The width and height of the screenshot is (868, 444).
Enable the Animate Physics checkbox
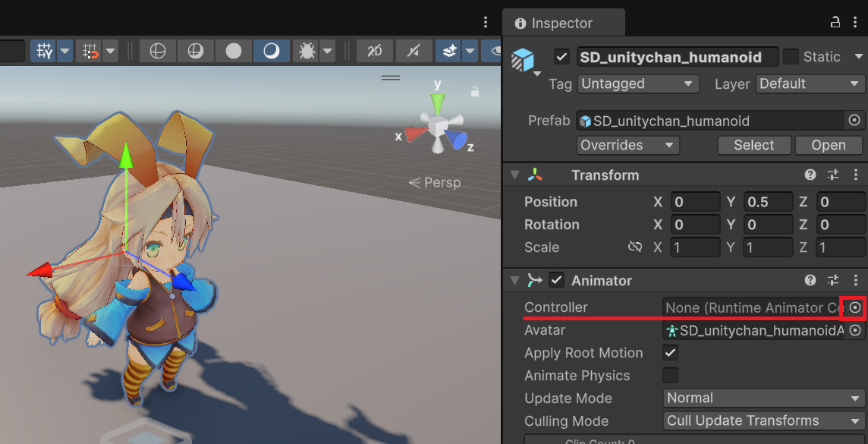click(x=670, y=376)
